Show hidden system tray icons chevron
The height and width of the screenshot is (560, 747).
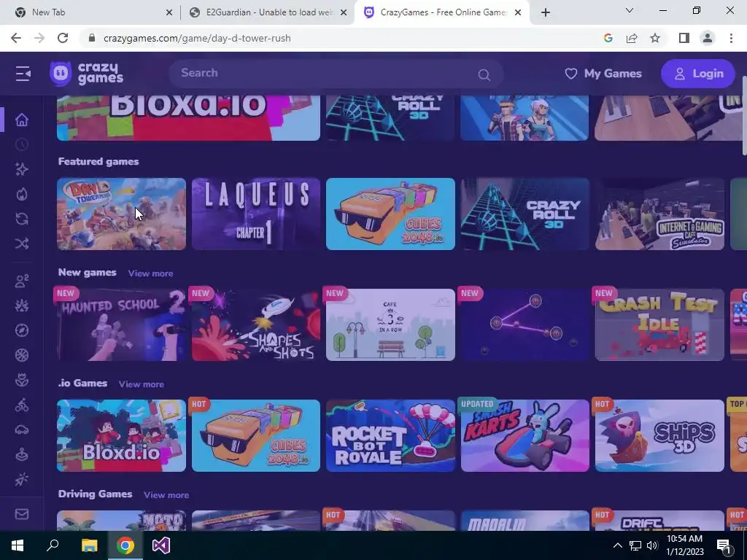pyautogui.click(x=617, y=545)
